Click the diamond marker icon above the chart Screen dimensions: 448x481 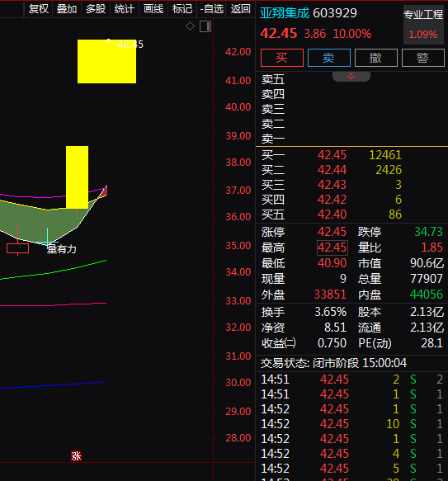tap(190, 26)
